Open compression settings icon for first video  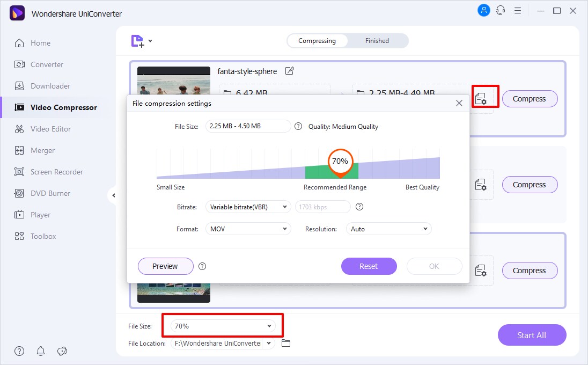481,99
